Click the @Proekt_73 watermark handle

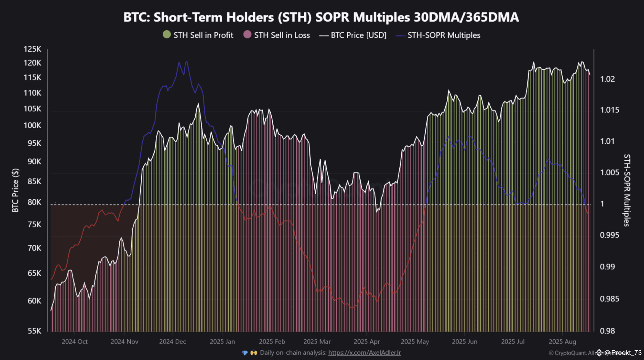(x=623, y=353)
